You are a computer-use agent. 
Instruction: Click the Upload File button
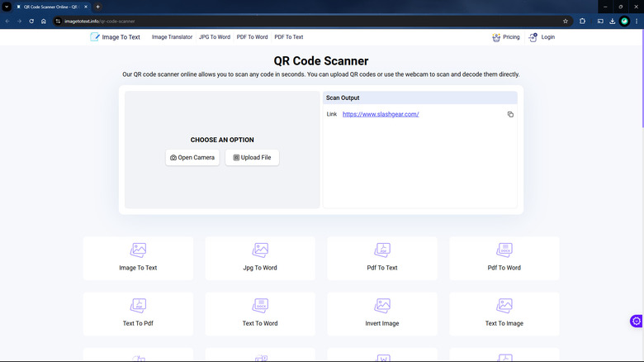tap(252, 157)
